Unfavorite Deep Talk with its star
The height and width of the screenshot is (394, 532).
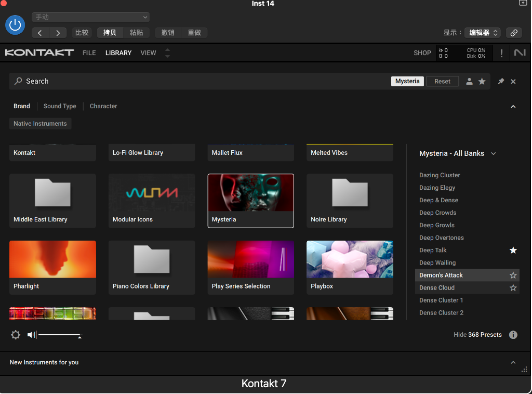(513, 251)
